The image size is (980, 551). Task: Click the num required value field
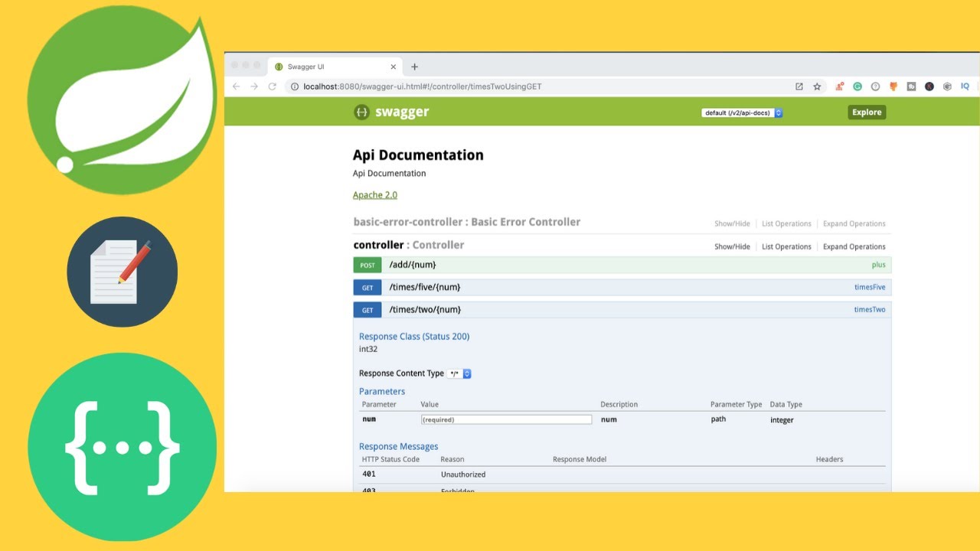click(506, 419)
